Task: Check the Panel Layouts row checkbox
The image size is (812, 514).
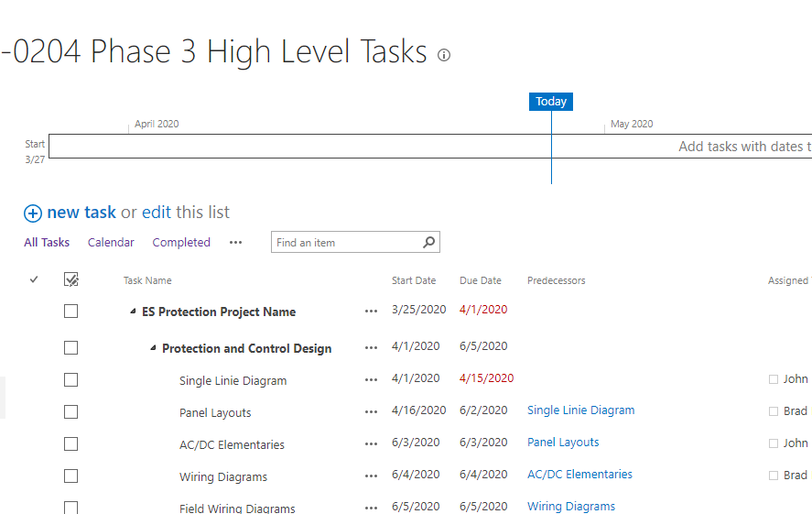Action: coord(70,412)
